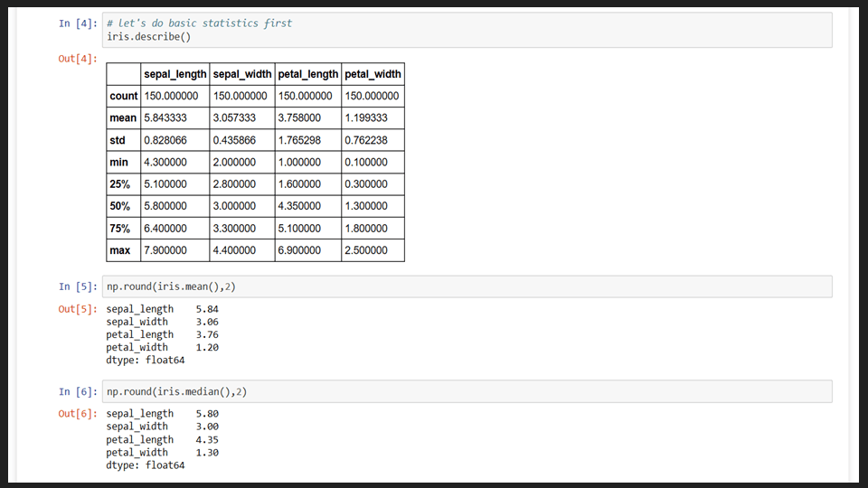Click the median output 1.30
Image resolution: width=868 pixels, height=488 pixels.
[x=207, y=453]
